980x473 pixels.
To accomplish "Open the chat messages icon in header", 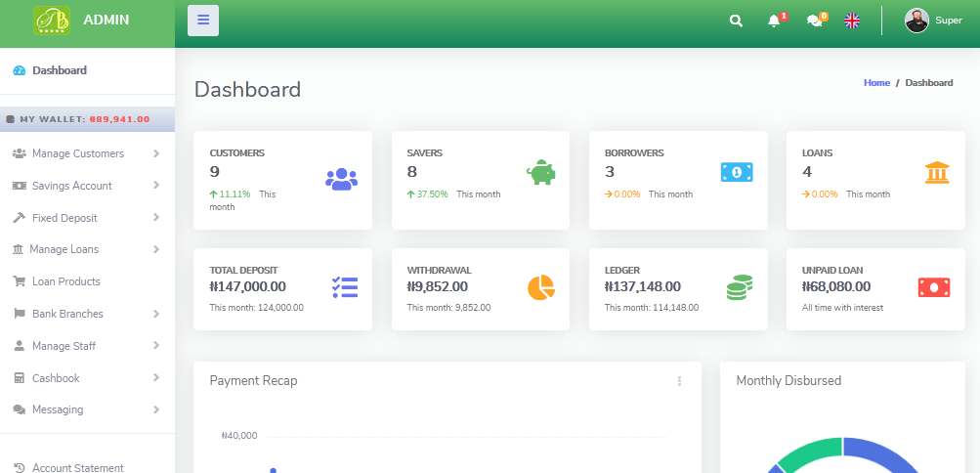I will [814, 21].
